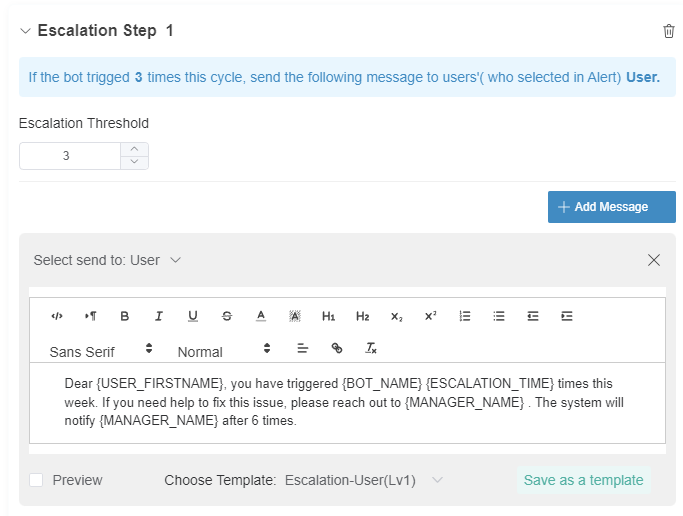The image size is (683, 516).
Task: Start a numbered (ordered) list
Action: (x=465, y=316)
